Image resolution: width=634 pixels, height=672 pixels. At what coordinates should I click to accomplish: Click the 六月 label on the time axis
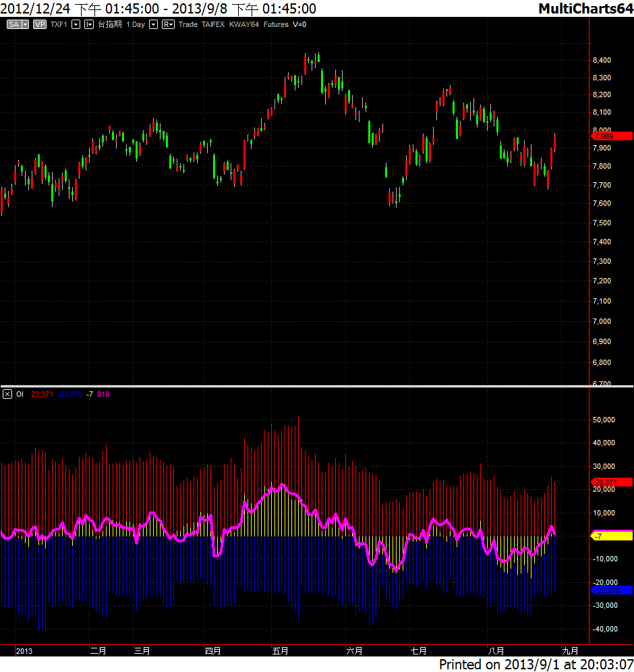click(354, 651)
